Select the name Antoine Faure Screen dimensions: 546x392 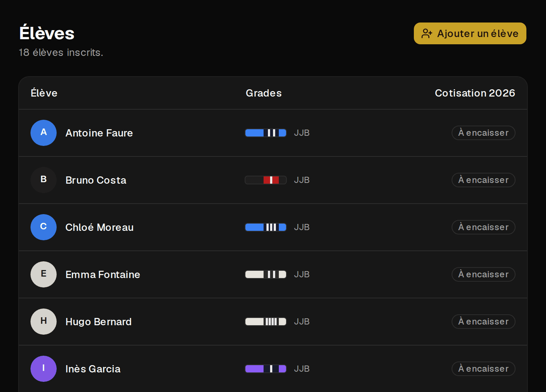click(x=99, y=133)
